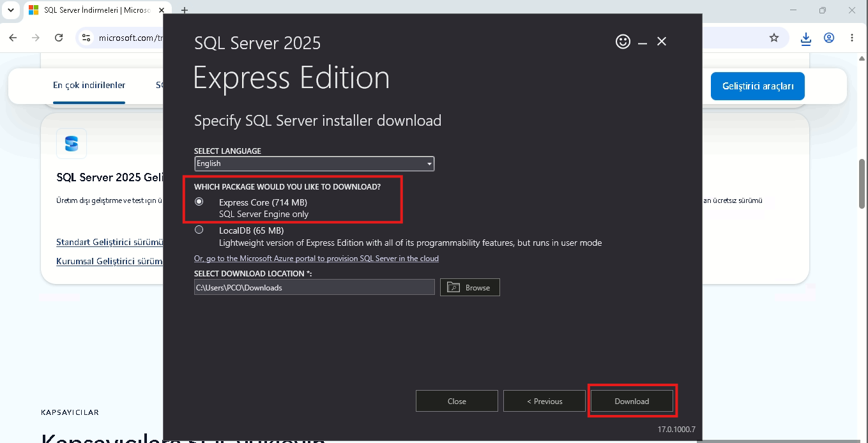
Task: Click the webpage vertical scrollbar
Action: pyautogui.click(x=862, y=183)
